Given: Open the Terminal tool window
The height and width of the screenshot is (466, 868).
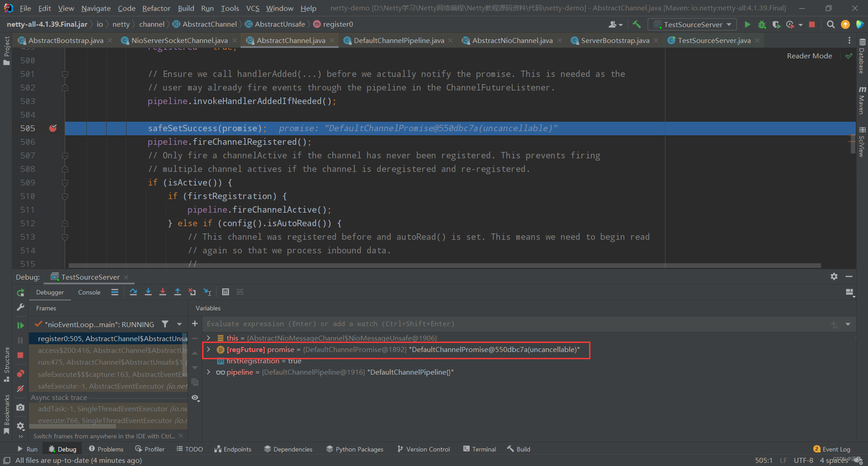Looking at the screenshot, I should point(479,449).
